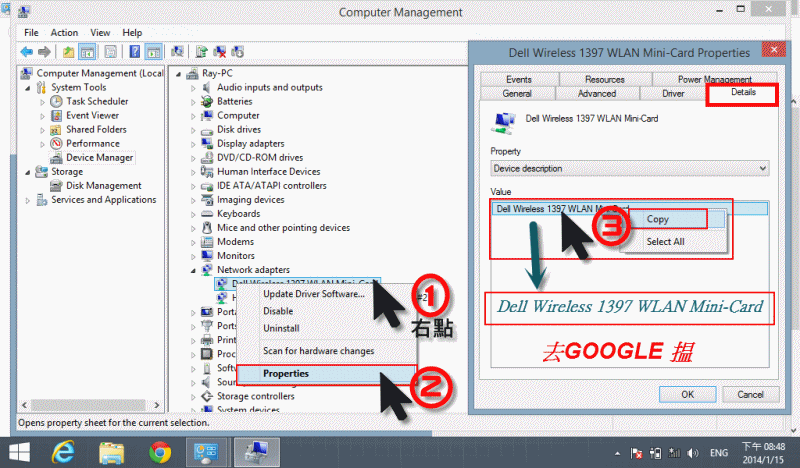Launch Google Chrome from taskbar
This screenshot has width=800, height=468.
tap(160, 453)
